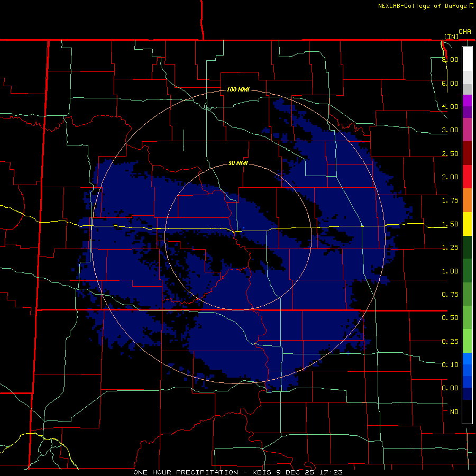Click the 6.00 legend value
Screen dimensions: 476x476
[x=450, y=83]
